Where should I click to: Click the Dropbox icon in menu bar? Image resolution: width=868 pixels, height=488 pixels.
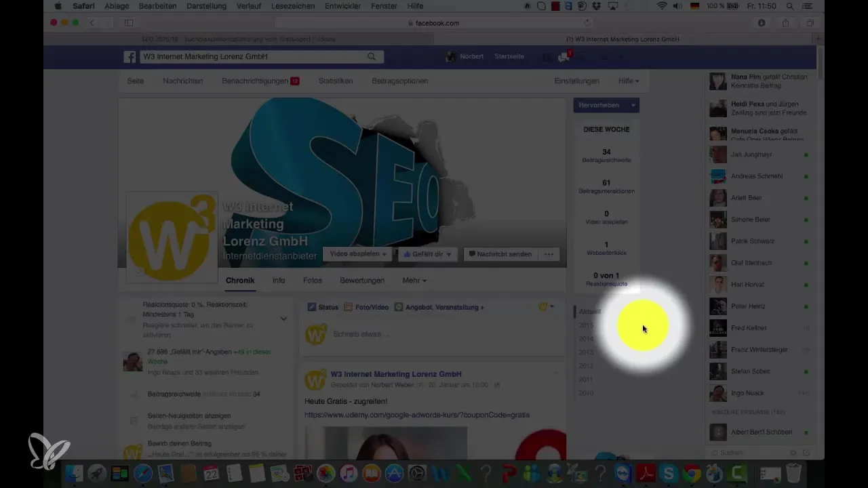(596, 6)
